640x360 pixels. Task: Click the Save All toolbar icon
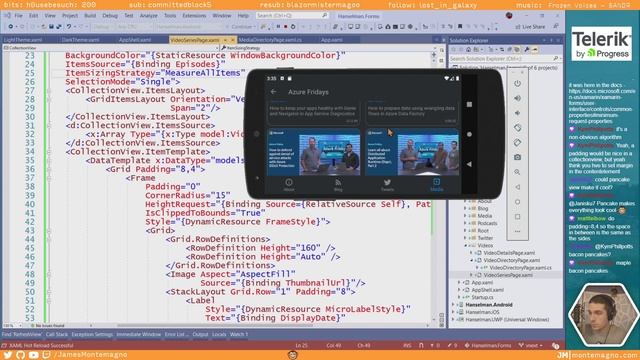coord(59,27)
